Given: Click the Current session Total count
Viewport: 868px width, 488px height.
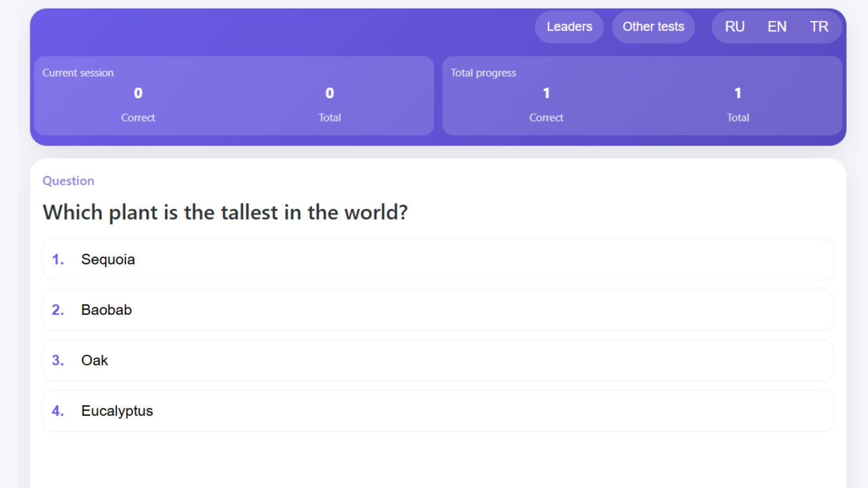Looking at the screenshot, I should point(330,93).
